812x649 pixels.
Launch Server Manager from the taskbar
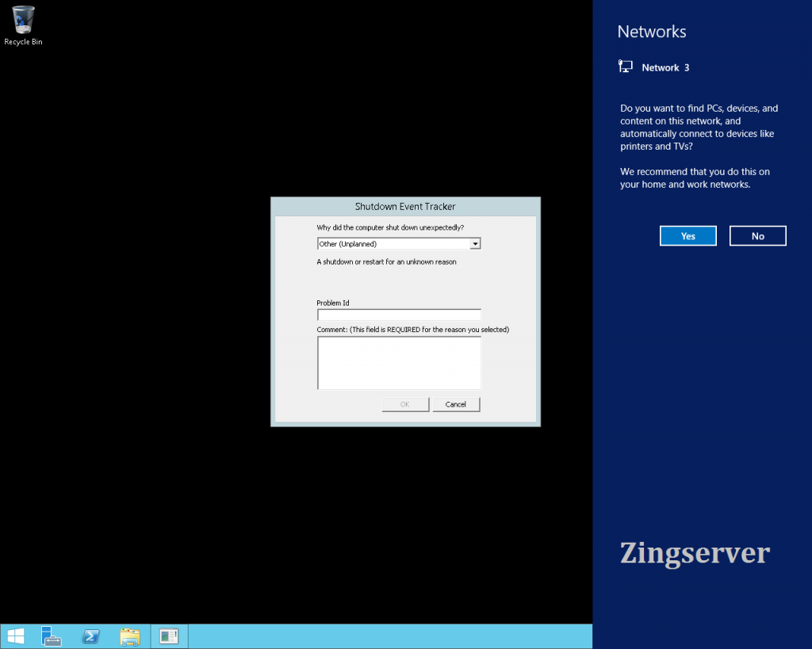52,636
